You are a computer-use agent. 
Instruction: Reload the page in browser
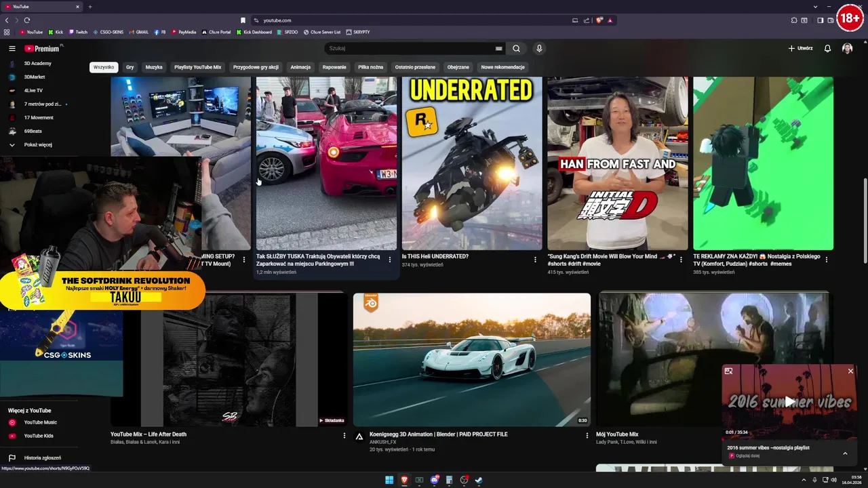pos(27,20)
